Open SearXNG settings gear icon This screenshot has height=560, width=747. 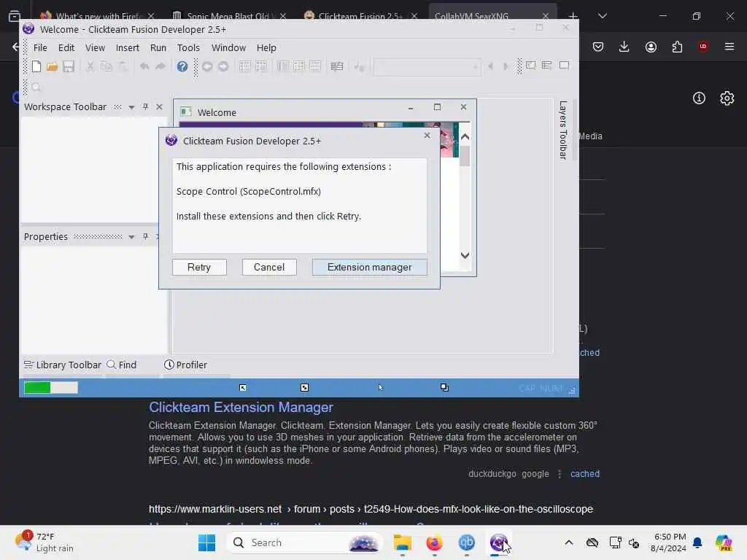[x=727, y=98]
